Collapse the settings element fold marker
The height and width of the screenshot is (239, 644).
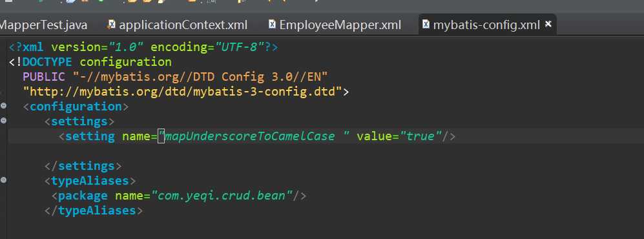point(4,121)
